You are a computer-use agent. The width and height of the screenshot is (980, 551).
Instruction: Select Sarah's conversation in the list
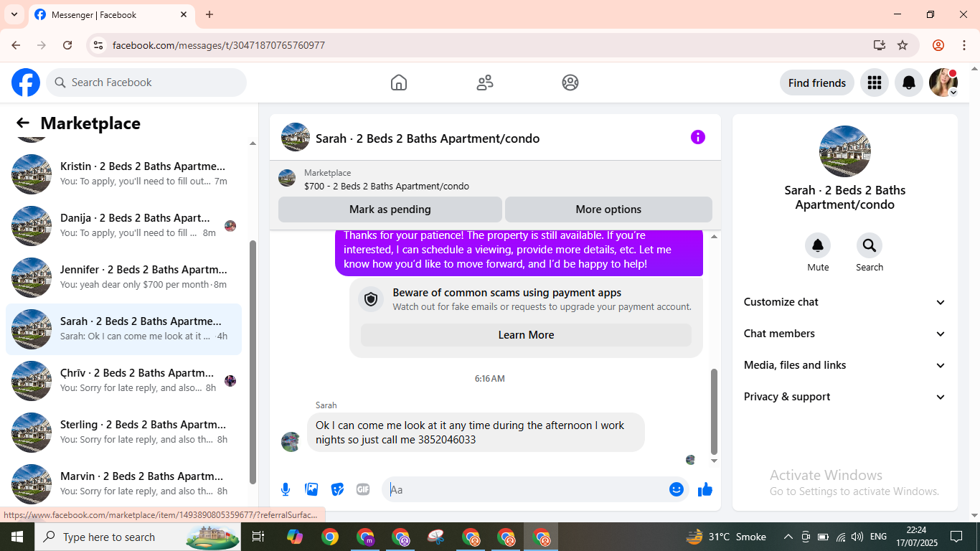point(123,329)
